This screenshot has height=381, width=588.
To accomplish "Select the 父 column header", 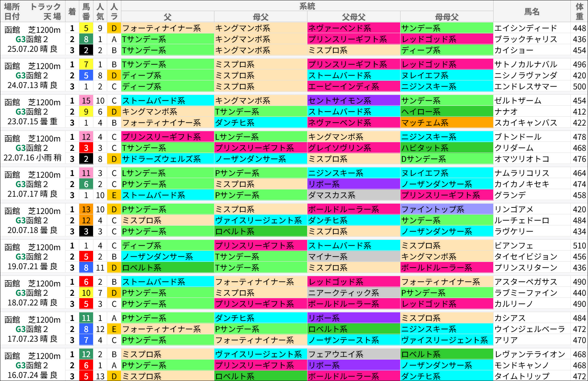I will coord(168,17).
